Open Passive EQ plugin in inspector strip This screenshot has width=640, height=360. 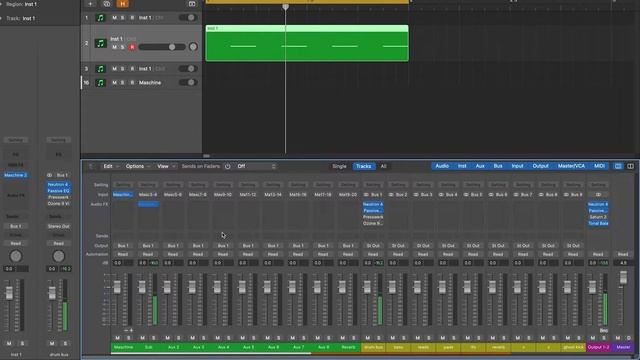[x=58, y=191]
